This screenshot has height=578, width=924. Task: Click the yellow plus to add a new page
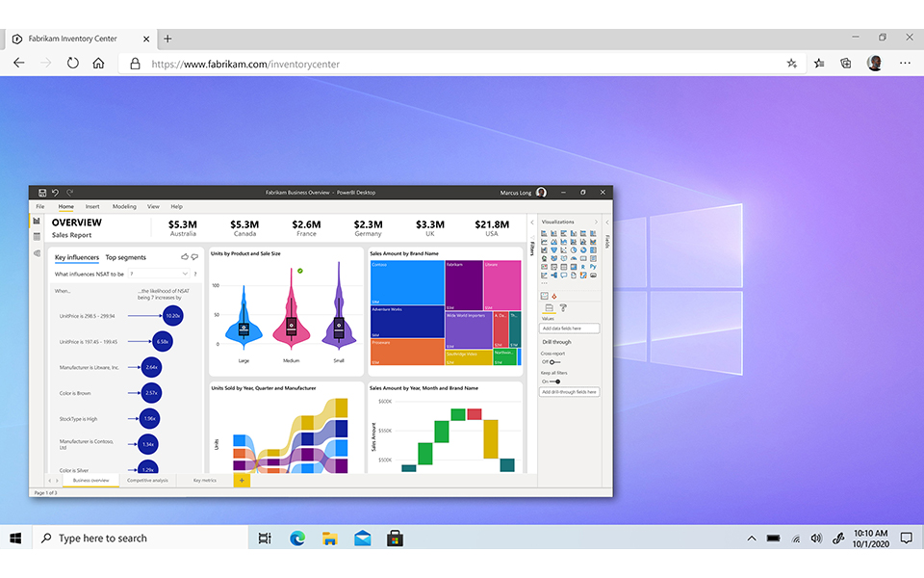(242, 479)
